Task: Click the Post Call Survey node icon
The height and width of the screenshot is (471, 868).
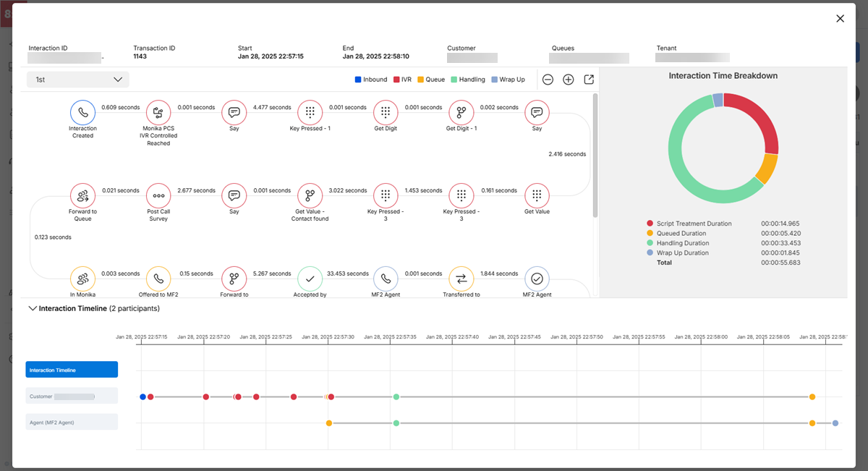Action: click(x=158, y=195)
